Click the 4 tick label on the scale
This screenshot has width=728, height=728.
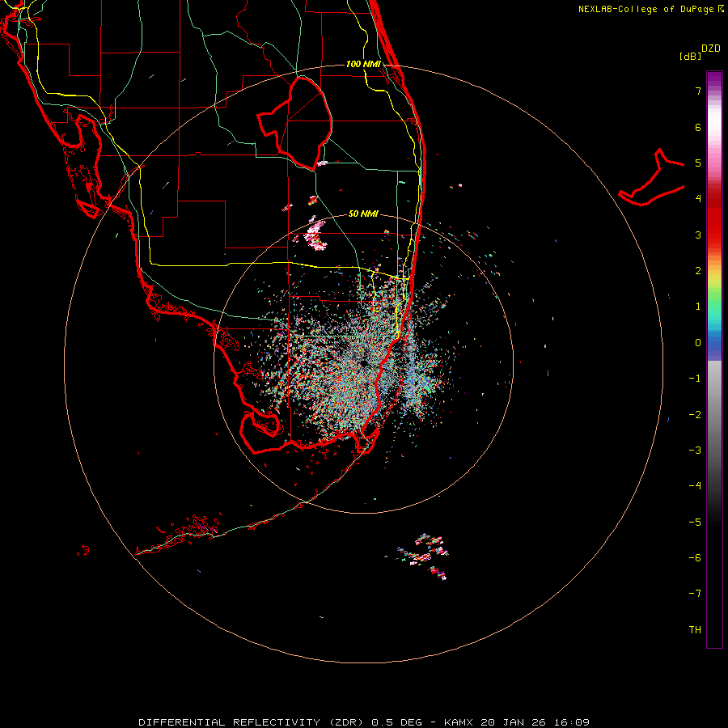[698, 199]
